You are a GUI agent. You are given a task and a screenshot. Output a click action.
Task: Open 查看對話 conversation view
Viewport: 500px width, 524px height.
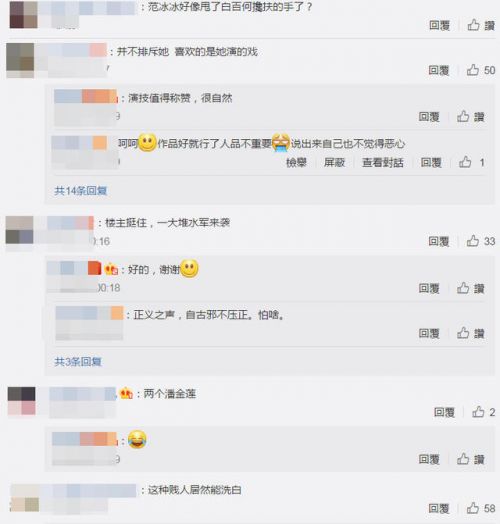(x=383, y=162)
